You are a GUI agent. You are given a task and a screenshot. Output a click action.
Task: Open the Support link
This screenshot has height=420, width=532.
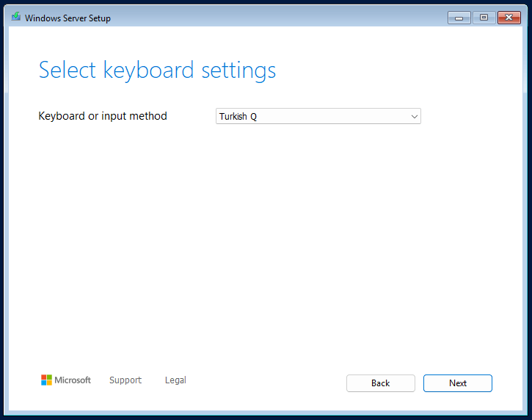125,380
